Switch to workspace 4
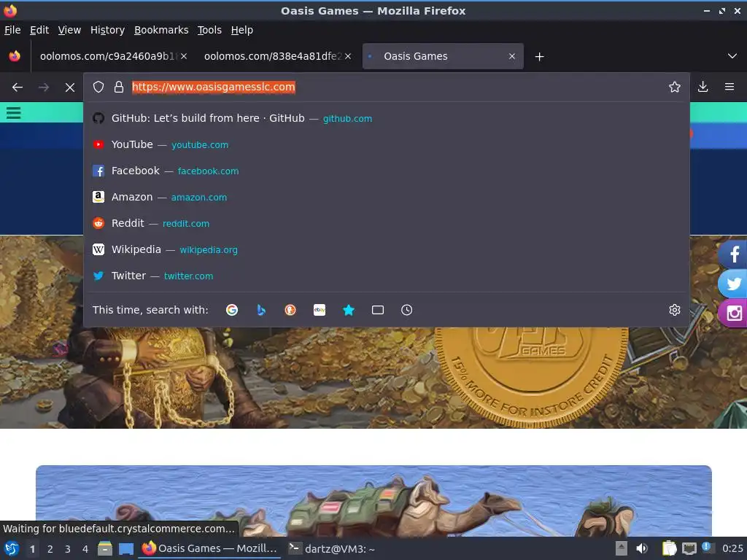The height and width of the screenshot is (560, 747). coord(85,549)
